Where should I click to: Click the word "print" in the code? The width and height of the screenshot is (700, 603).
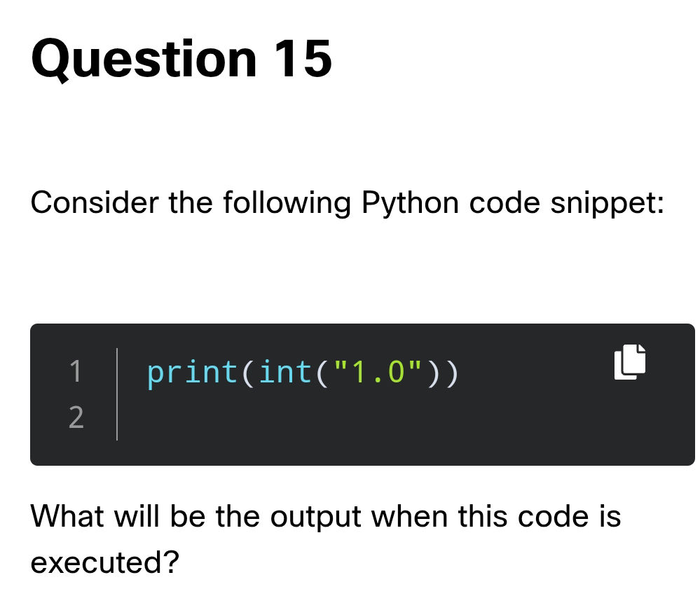click(x=193, y=373)
